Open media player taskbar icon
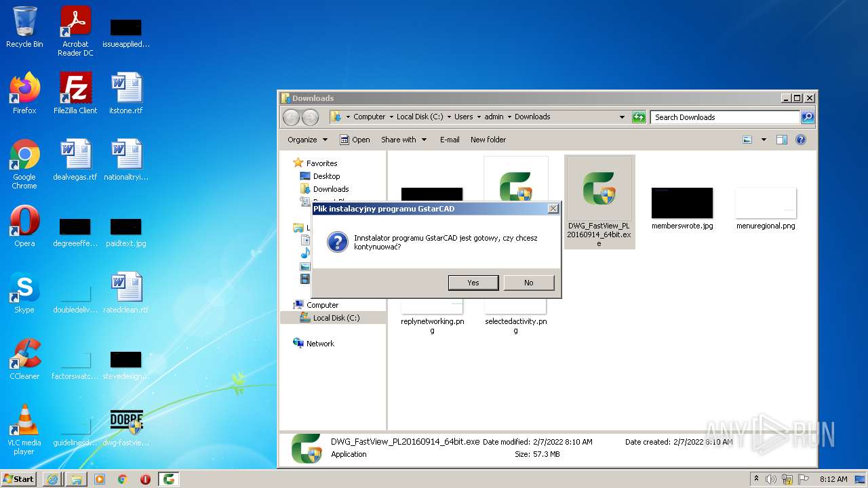The height and width of the screenshot is (488, 868). coord(100,479)
